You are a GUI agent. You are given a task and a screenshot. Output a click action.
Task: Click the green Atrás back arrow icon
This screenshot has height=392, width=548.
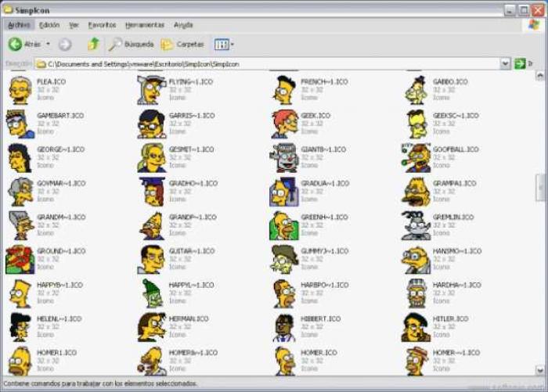15,45
